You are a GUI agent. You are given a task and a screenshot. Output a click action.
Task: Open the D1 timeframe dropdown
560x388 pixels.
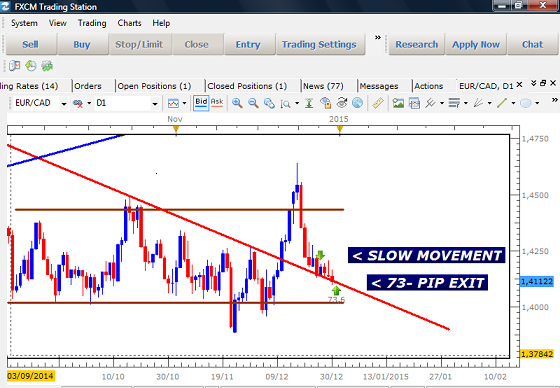click(155, 104)
